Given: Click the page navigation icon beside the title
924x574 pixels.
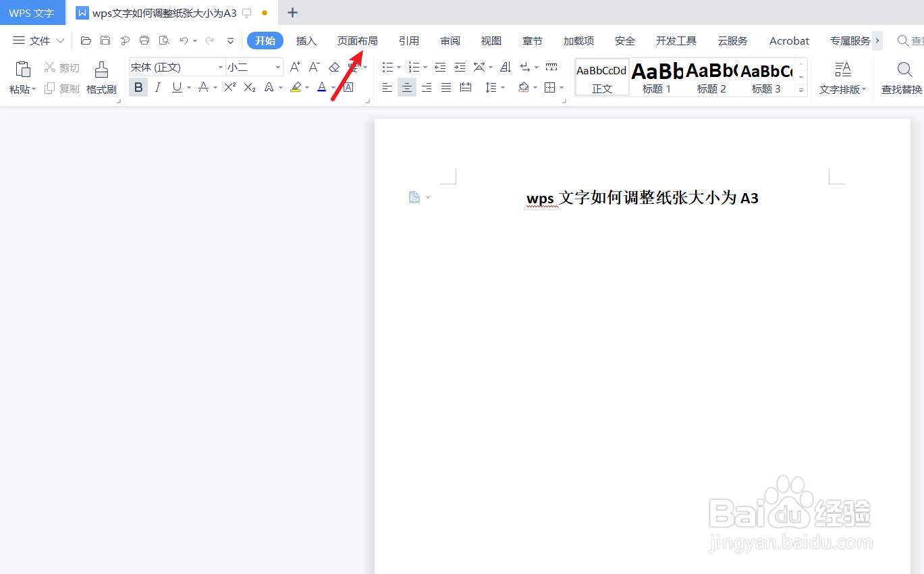Looking at the screenshot, I should pos(414,197).
